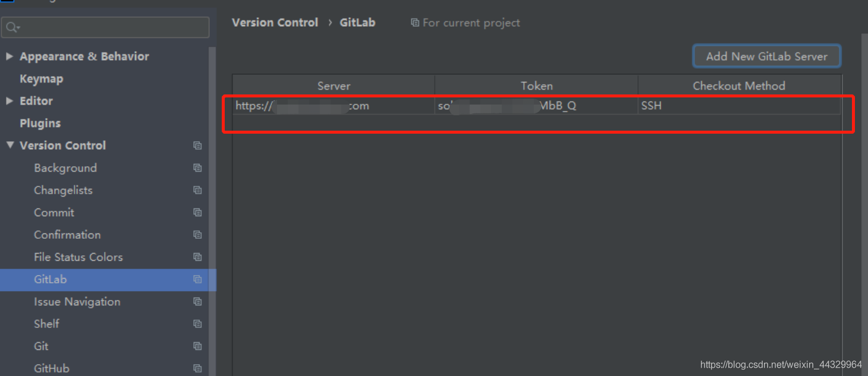Click the 'For current project' scope icon

tap(414, 23)
